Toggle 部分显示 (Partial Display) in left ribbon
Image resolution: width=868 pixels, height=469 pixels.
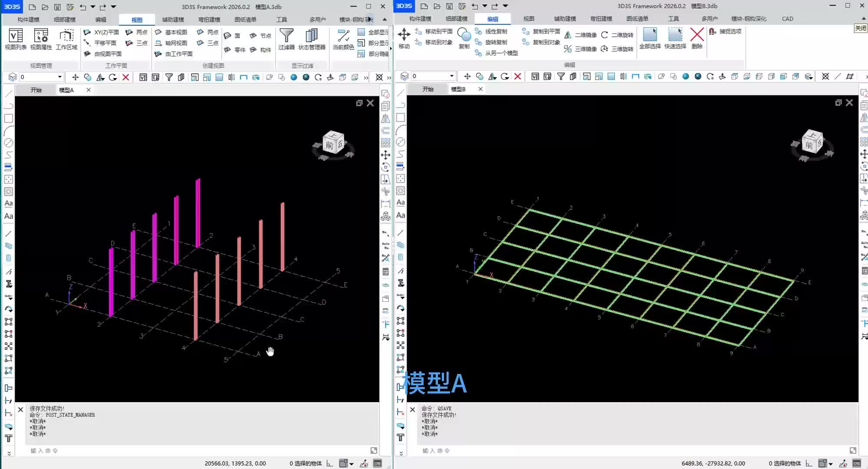click(x=373, y=43)
